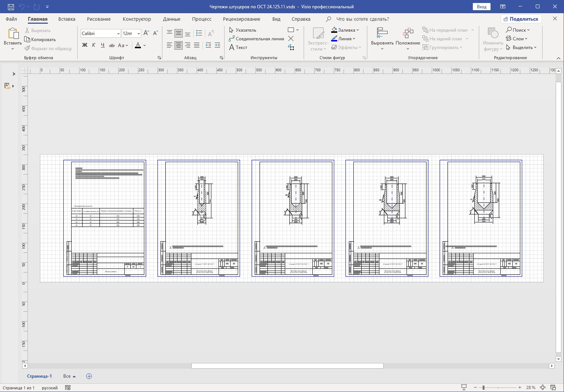The height and width of the screenshot is (392, 564).
Task: Click the fit page to window icon
Action: click(x=543, y=387)
